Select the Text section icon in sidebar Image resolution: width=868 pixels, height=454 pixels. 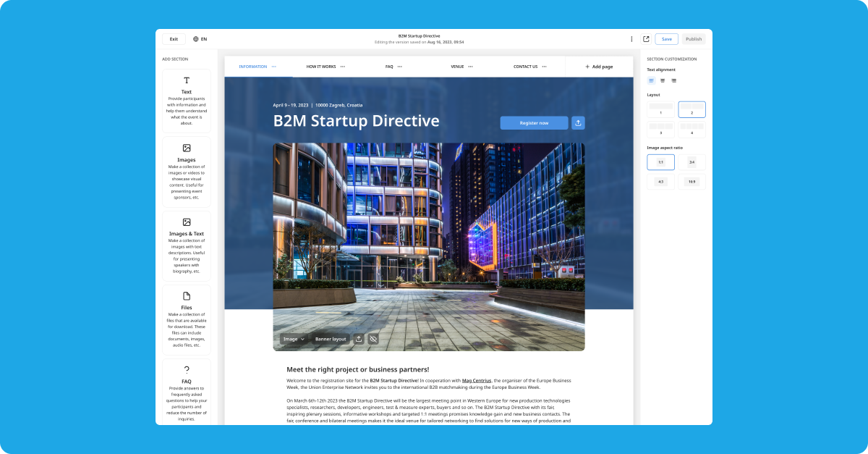click(x=186, y=81)
